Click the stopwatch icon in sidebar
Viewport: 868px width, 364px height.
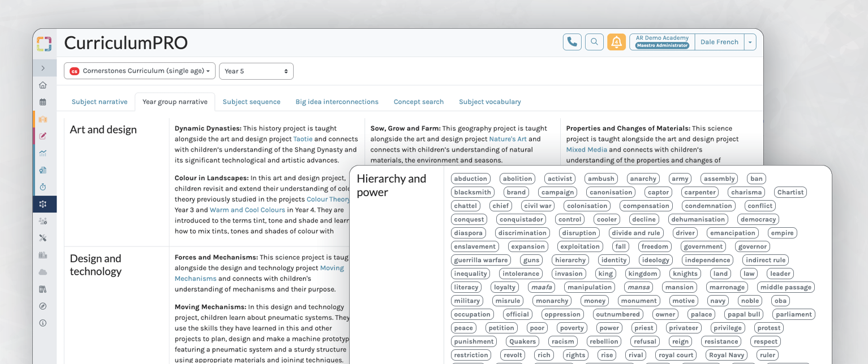point(43,187)
